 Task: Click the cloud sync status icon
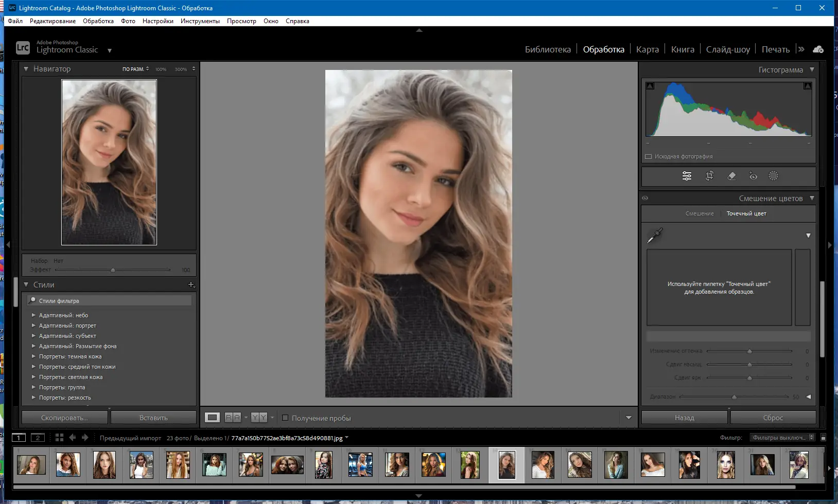[x=818, y=49]
